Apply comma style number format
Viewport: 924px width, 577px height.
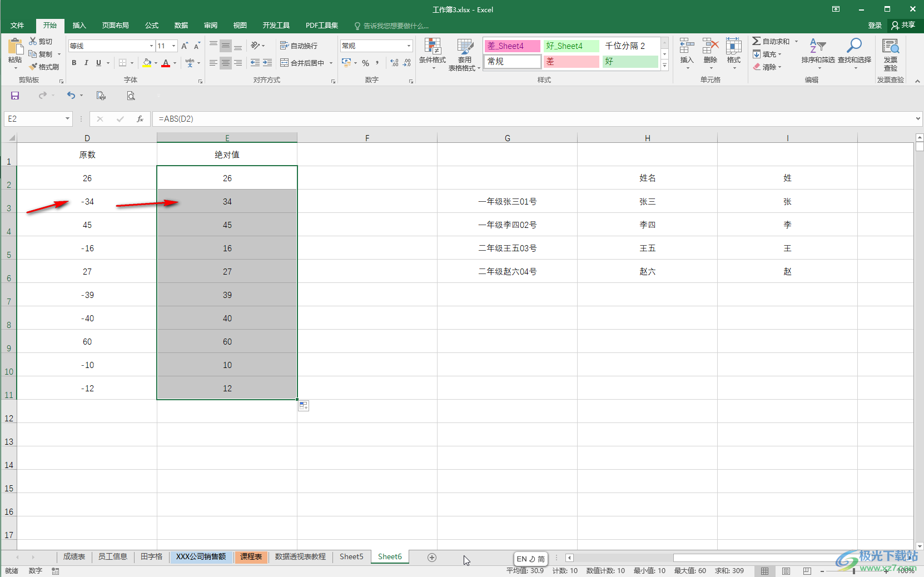(x=377, y=63)
